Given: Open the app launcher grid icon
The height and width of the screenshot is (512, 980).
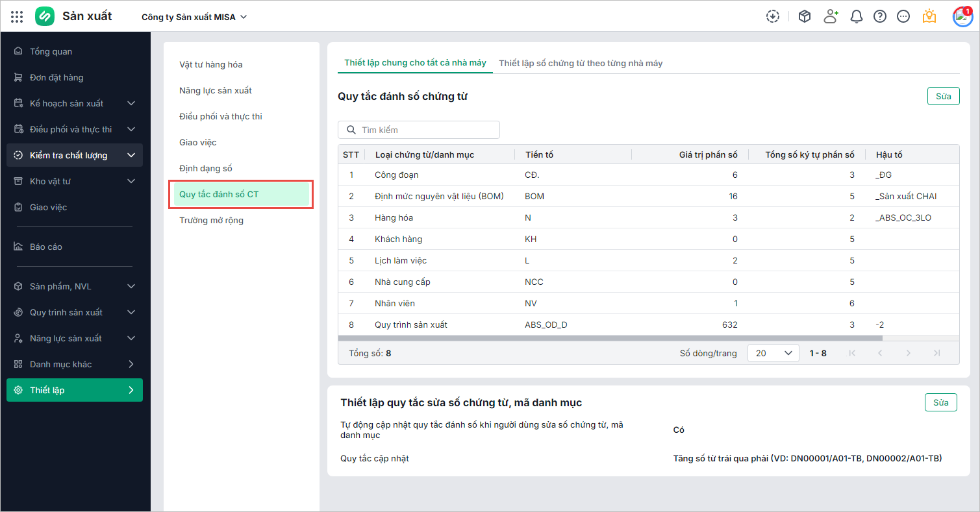Looking at the screenshot, I should [17, 17].
